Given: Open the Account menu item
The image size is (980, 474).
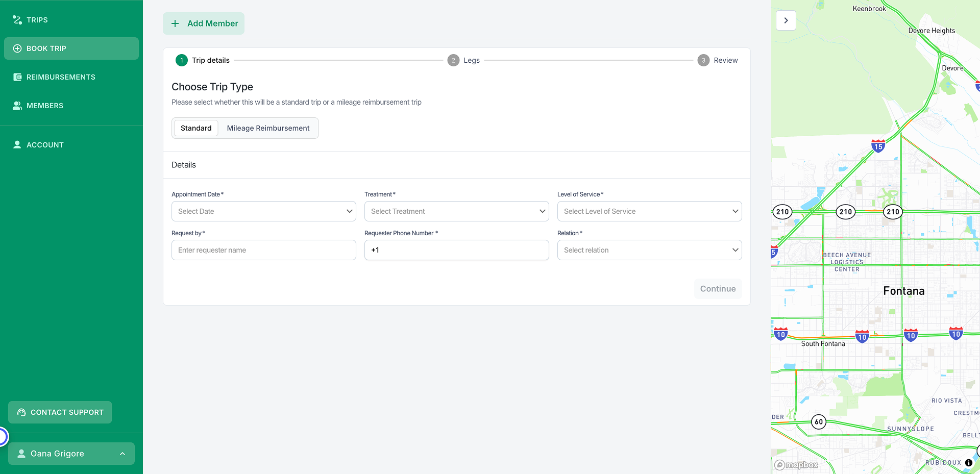Looking at the screenshot, I should (71, 145).
